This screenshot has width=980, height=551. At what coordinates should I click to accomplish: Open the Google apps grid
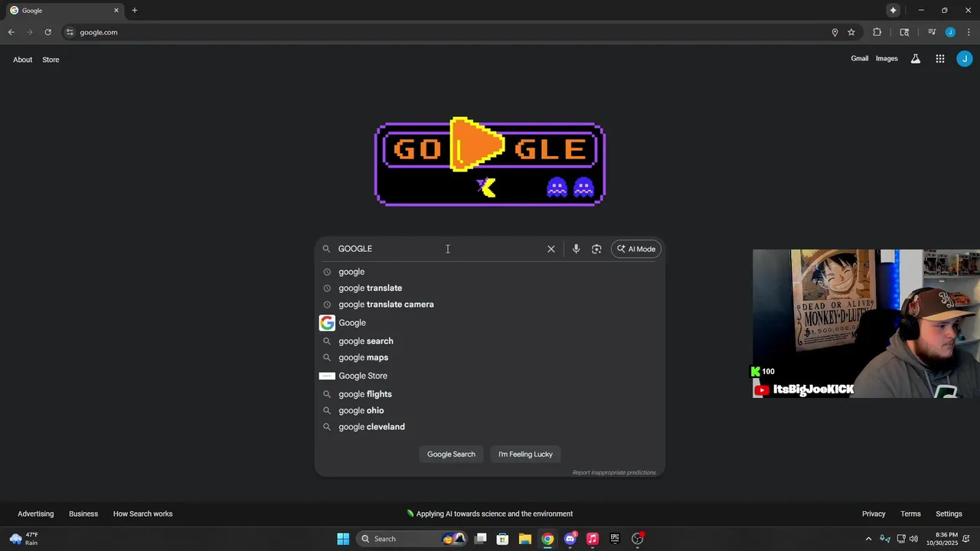click(940, 59)
